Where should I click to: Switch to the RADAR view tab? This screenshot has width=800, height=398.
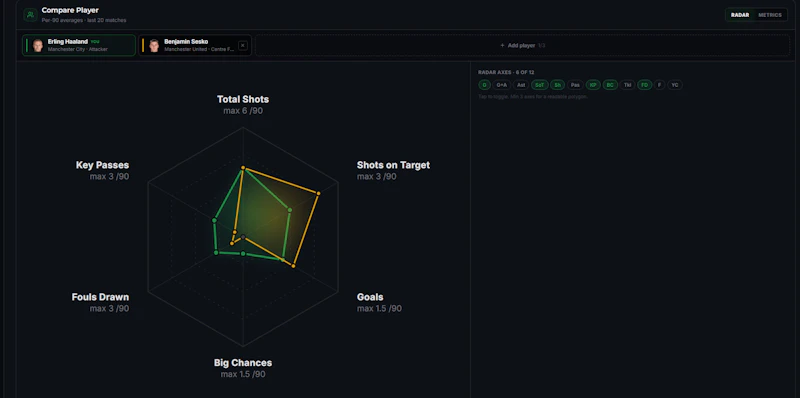coord(740,15)
